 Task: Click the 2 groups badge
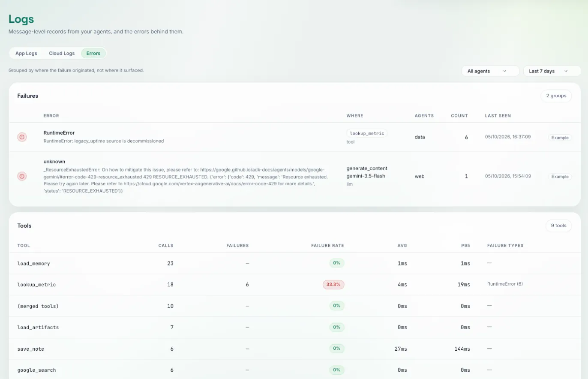point(556,96)
